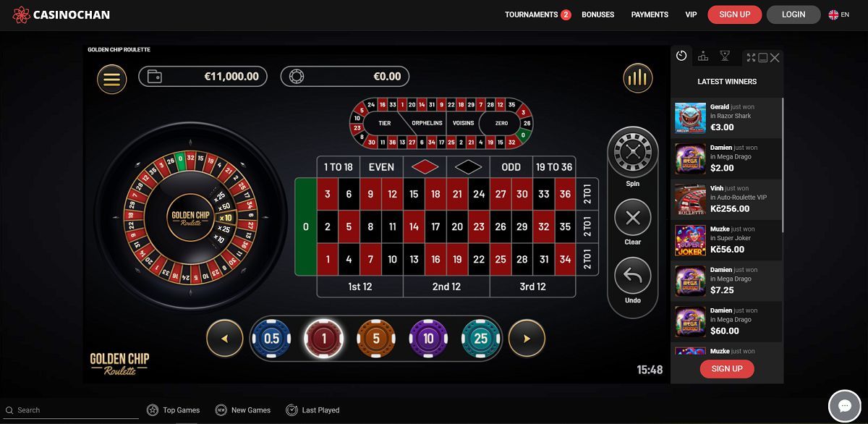The height and width of the screenshot is (424, 868).
Task: Click the red SIGN UP header button
Action: (x=734, y=14)
